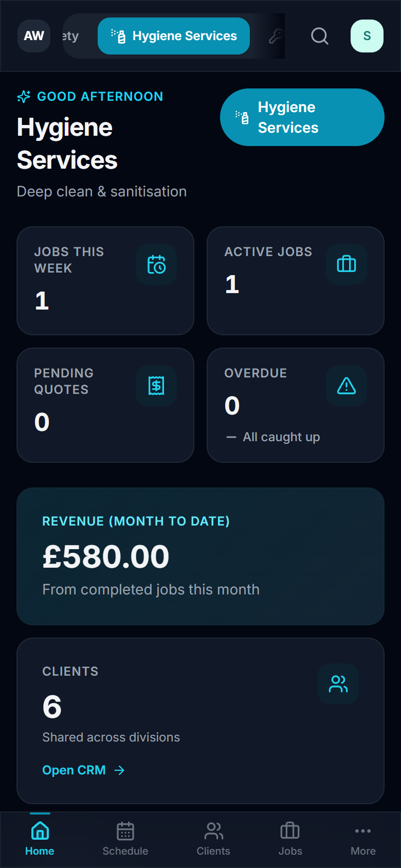Screen dimensions: 401x868
Task: Switch to the Jobs tab
Action: point(290,839)
